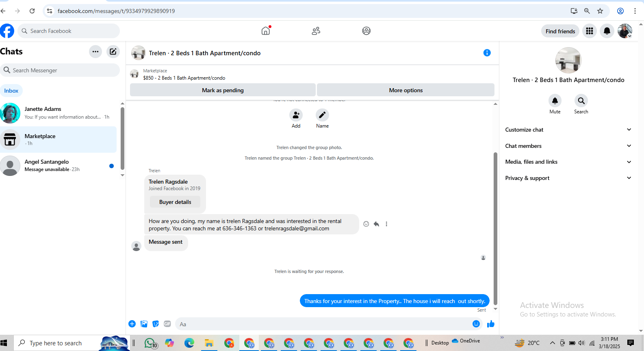Bookmark this page with the star icon
The image size is (644, 351).
[600, 11]
